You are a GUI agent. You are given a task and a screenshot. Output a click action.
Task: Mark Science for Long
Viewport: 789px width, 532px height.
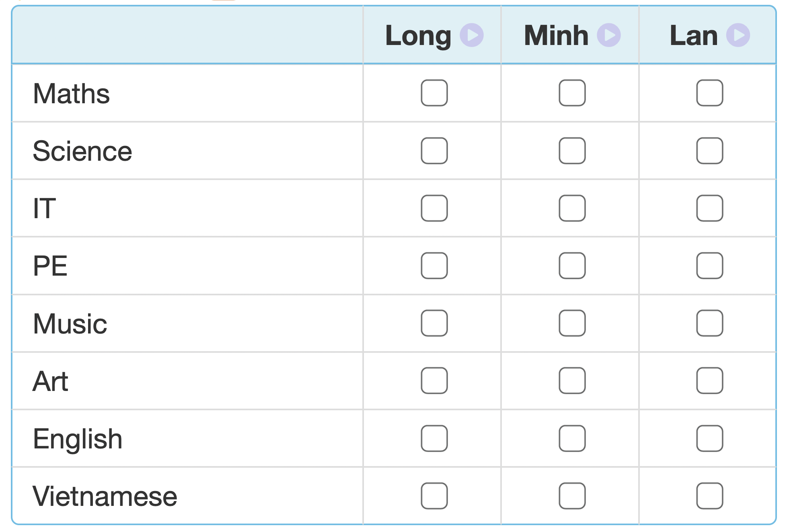tap(434, 151)
